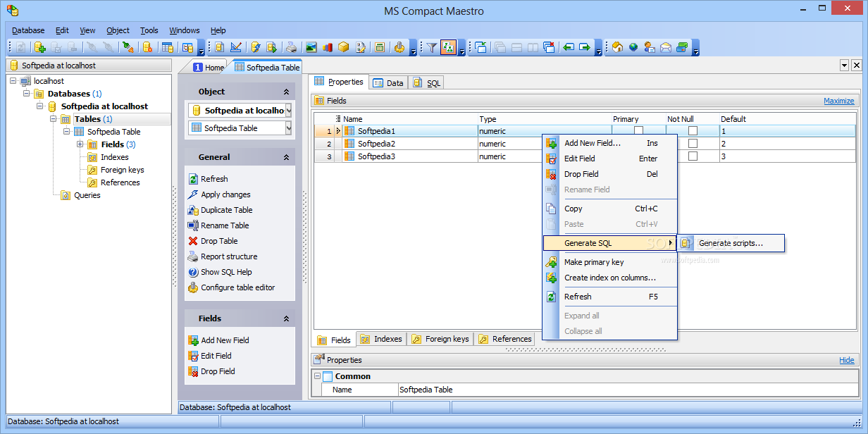Click the envelope mail toolbar icon
The height and width of the screenshot is (434, 868).
666,47
